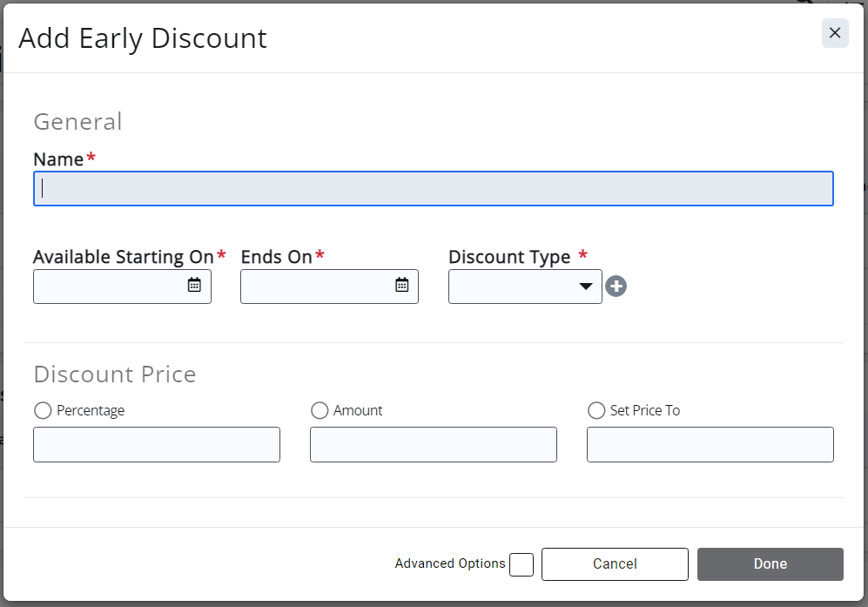Click the Amount value input box
Viewport: 868px width, 607px height.
(x=433, y=444)
